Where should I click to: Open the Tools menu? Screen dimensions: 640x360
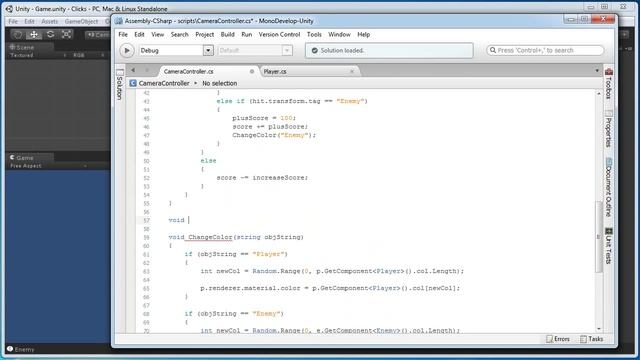pos(314,34)
